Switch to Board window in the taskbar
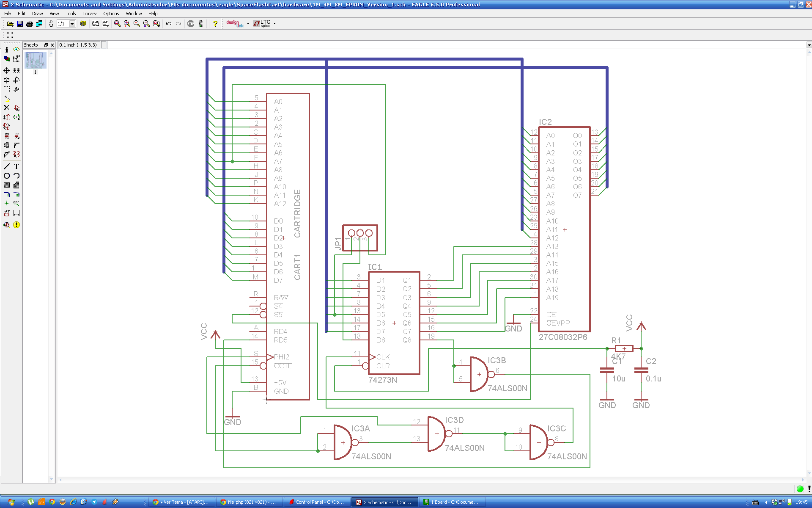 point(453,502)
